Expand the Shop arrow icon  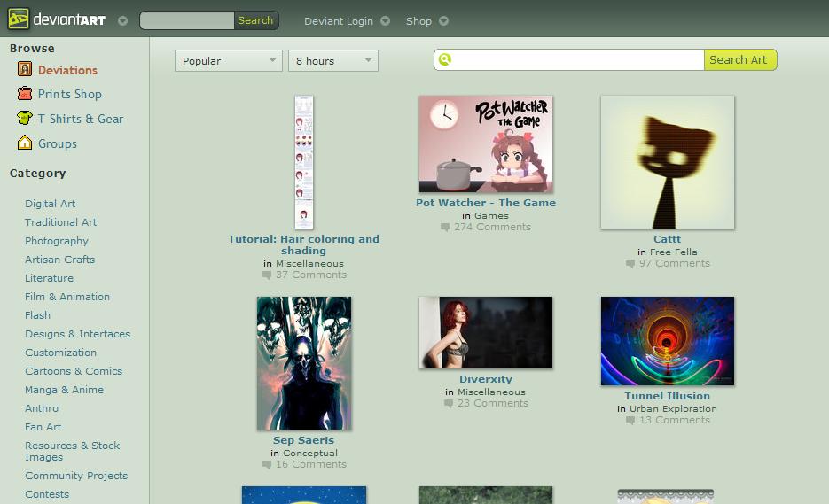(x=444, y=21)
